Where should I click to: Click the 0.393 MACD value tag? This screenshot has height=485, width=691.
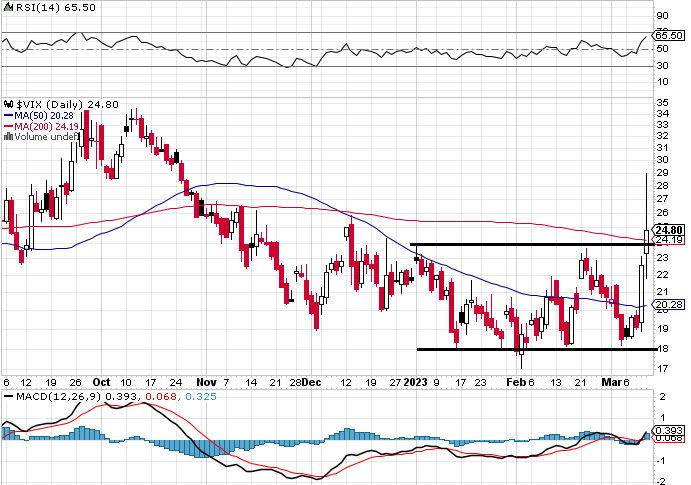point(667,430)
